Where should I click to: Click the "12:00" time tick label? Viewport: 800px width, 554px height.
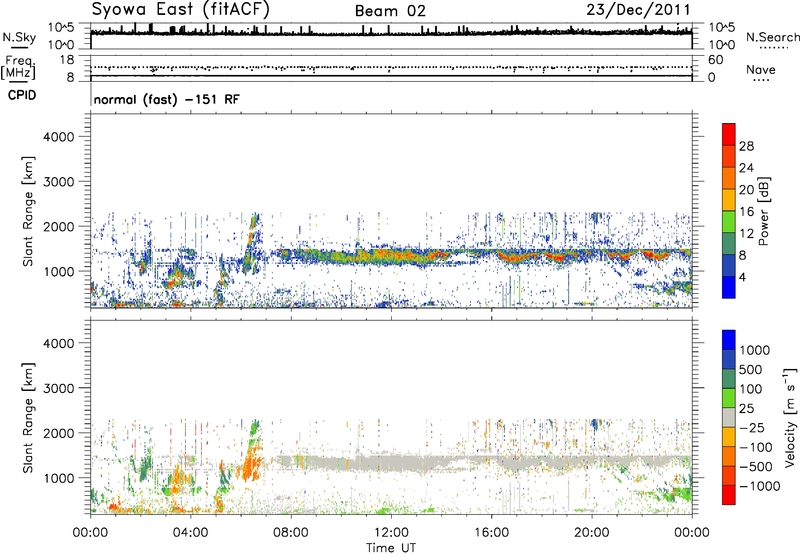[x=391, y=533]
